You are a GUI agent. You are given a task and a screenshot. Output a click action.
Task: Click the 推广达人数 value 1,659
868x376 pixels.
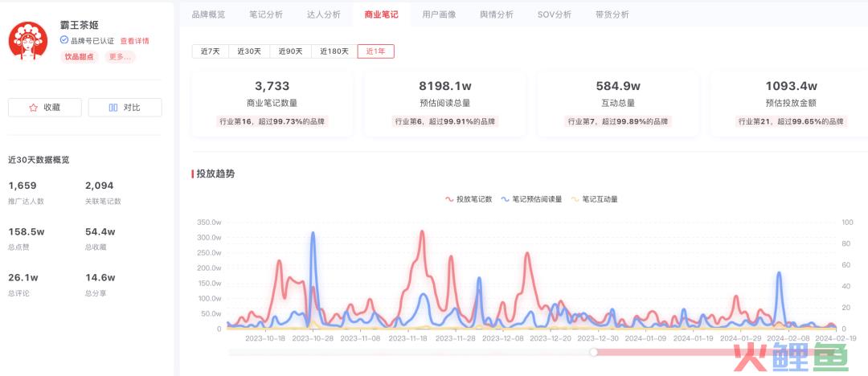click(x=23, y=186)
